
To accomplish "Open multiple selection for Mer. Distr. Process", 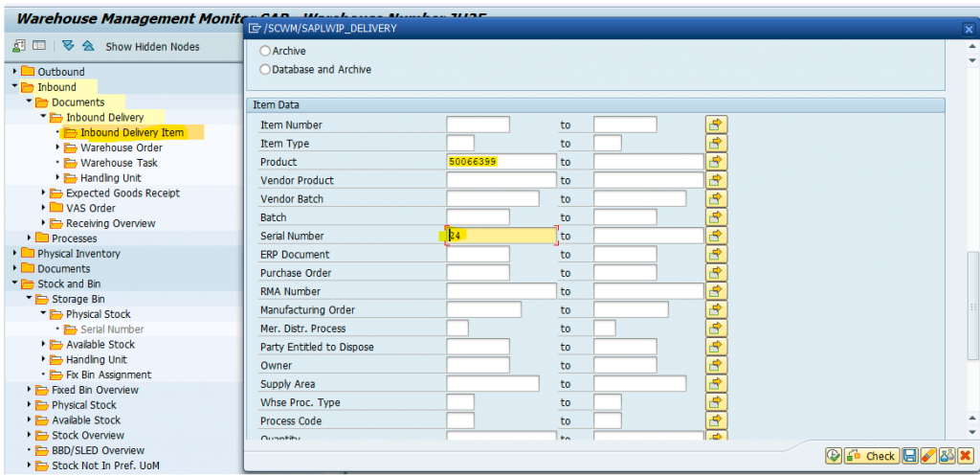I will [x=716, y=329].
